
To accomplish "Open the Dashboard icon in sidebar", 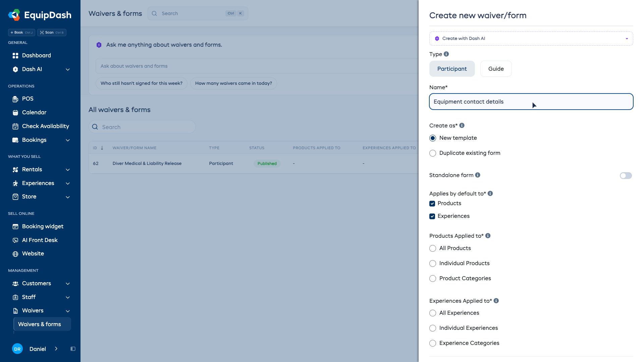I will coord(15,56).
